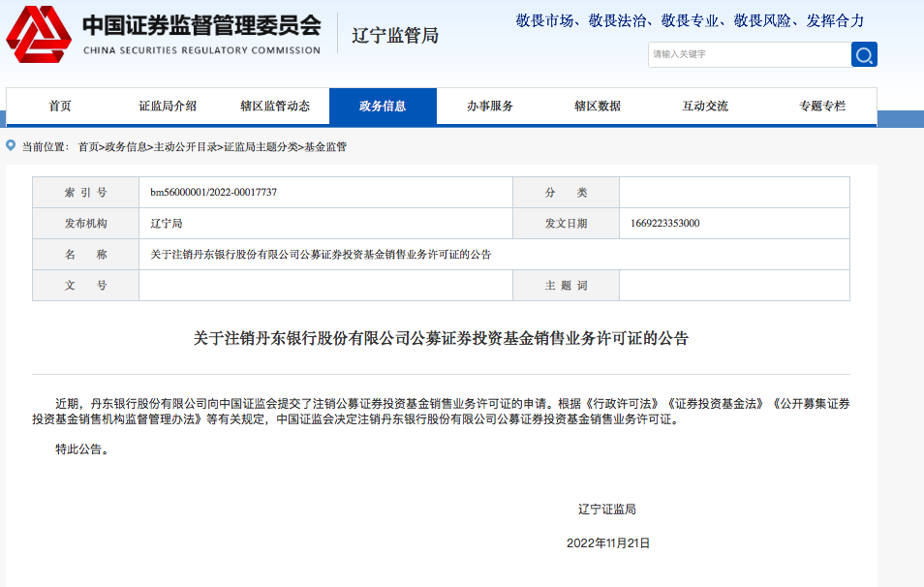Viewport: 924px width, 587px height.
Task: Click the date value 1669223353000
Action: [664, 224]
